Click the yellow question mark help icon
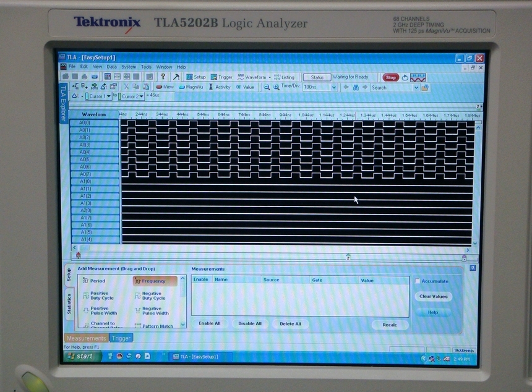This screenshot has width=532, height=392. (x=163, y=77)
